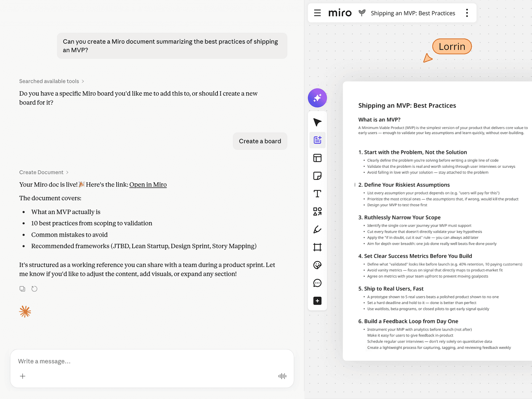Start voice input with the waveform icon
Screen dimensions: 532x399
[282, 376]
